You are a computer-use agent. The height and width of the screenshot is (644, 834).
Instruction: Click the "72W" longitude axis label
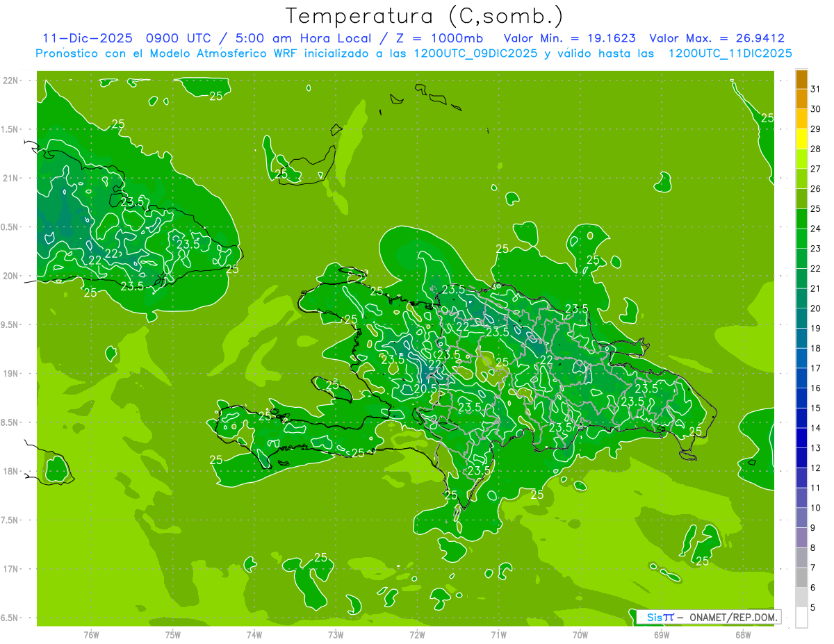[x=417, y=634]
